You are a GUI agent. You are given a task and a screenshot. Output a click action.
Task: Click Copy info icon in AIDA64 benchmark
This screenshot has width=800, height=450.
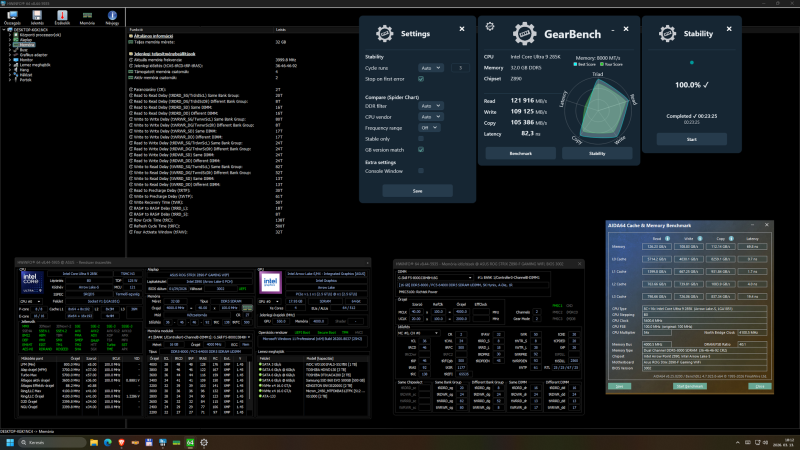[x=731, y=238]
